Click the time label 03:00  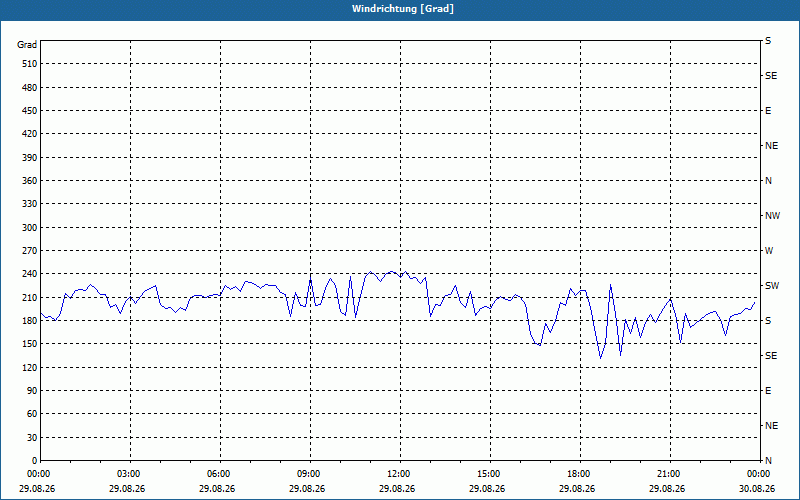coord(127,474)
